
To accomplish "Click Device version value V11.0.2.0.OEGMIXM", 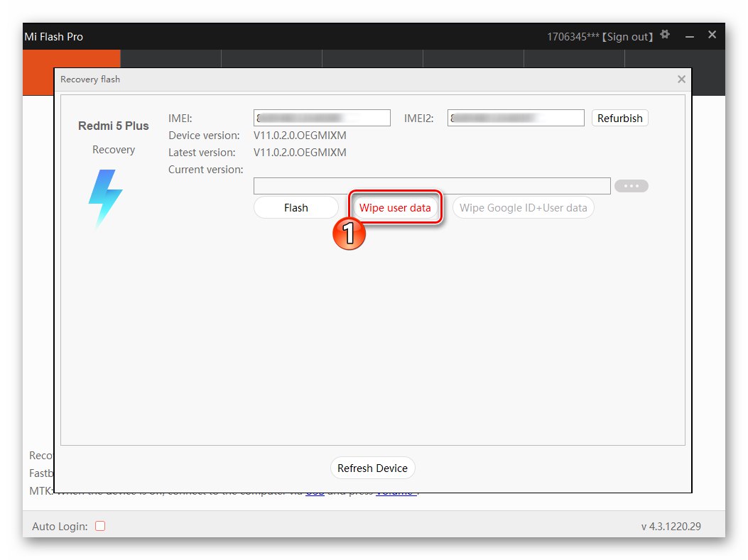I will 300,136.
